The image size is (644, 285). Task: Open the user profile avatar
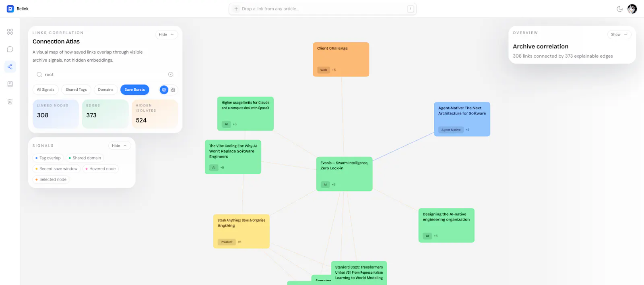click(x=632, y=9)
